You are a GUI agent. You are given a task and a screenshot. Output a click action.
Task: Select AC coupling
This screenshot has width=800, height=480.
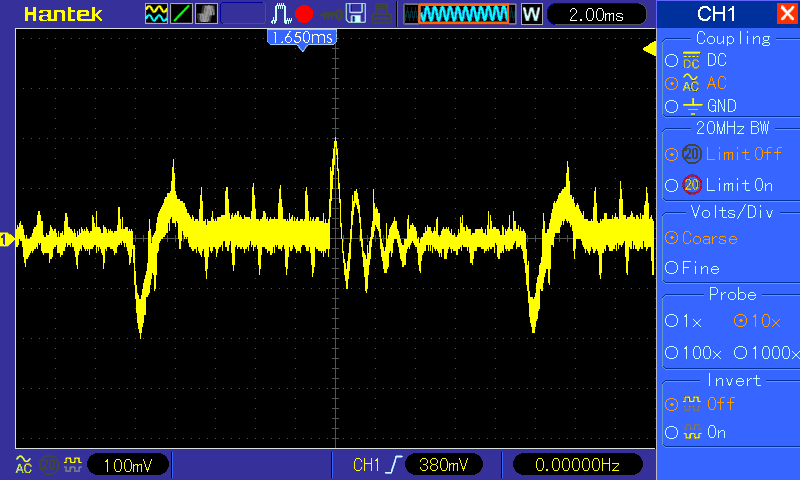[696, 83]
